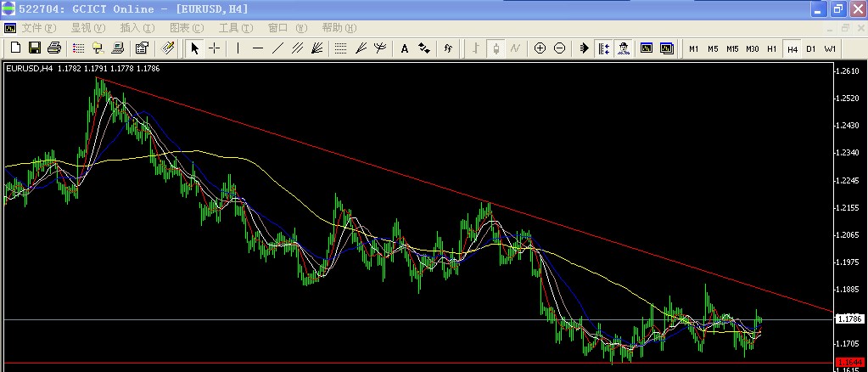The height and width of the screenshot is (372, 868).
Task: Open the 图表(C) menu
Action: point(187,28)
